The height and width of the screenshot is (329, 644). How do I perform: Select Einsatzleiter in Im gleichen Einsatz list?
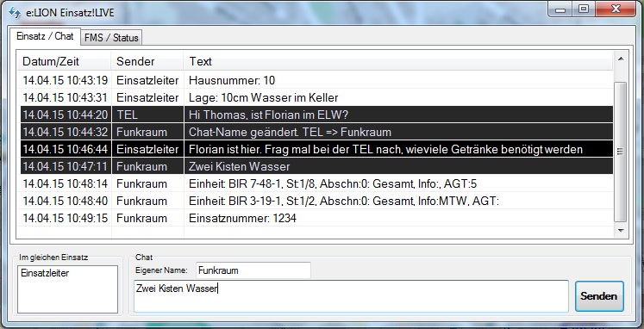[45, 273]
